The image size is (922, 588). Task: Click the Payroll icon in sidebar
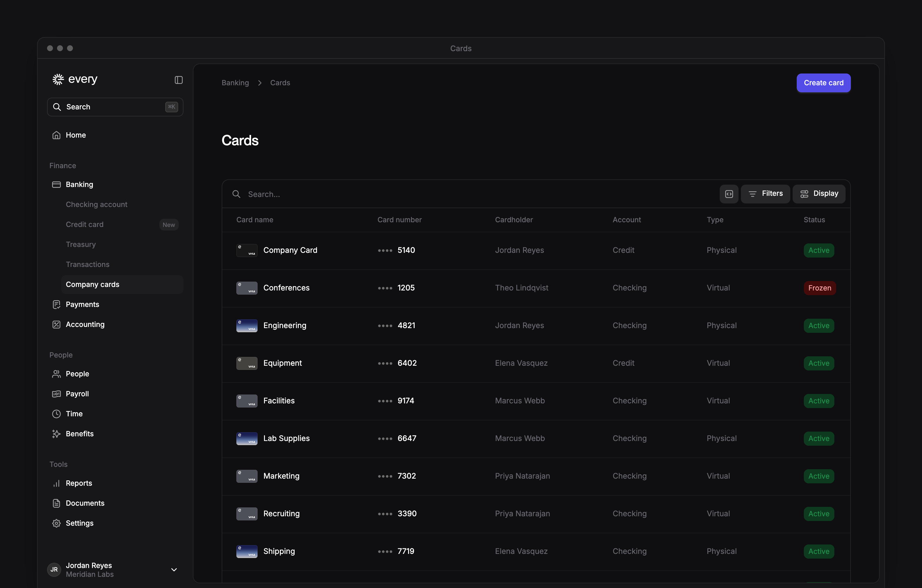click(56, 394)
